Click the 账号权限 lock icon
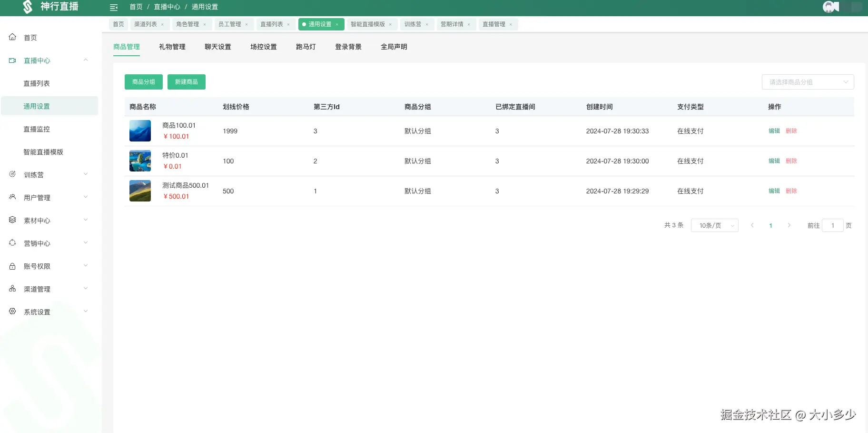This screenshot has width=868, height=433. click(x=12, y=266)
